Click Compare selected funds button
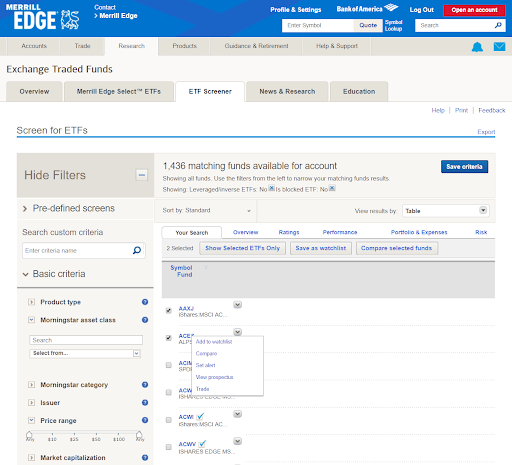 click(x=397, y=248)
